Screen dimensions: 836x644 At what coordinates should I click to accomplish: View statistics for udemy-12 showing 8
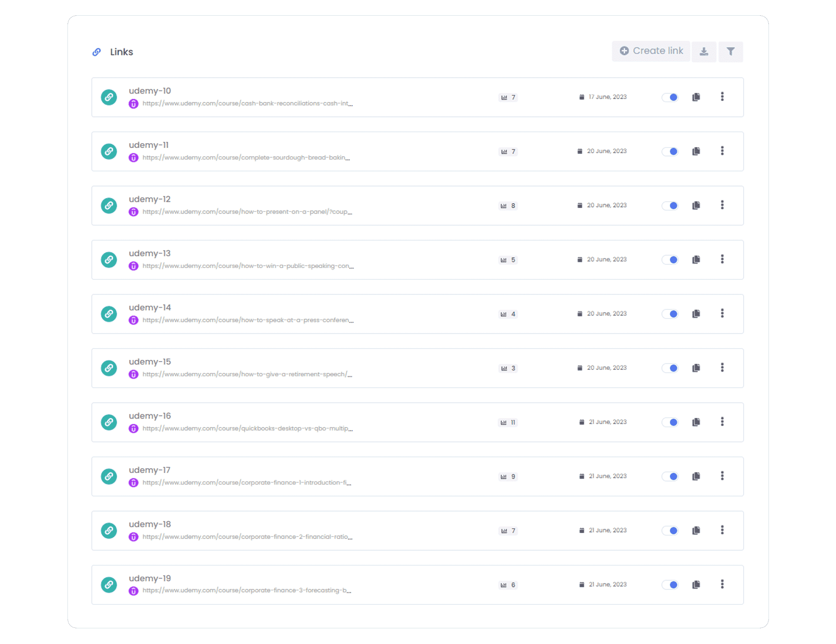coord(508,206)
